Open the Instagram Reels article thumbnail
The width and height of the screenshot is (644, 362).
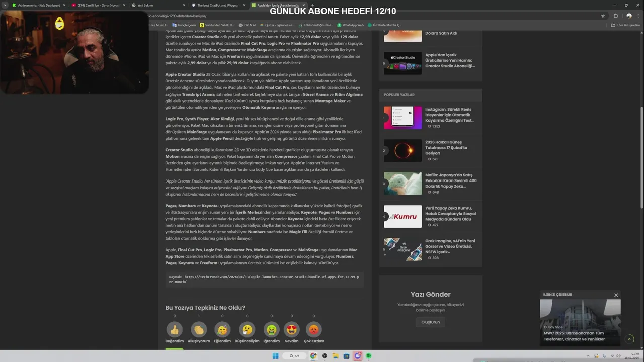[x=403, y=118]
